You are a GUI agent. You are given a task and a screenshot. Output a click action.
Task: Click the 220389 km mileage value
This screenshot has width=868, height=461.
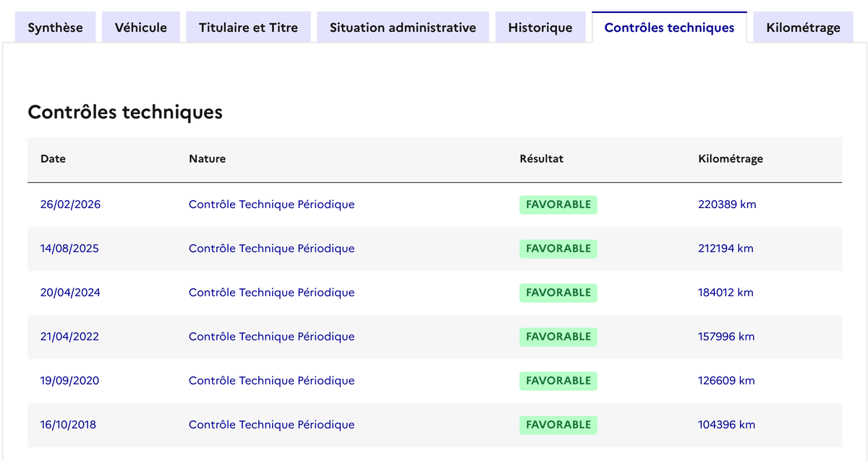pos(727,204)
